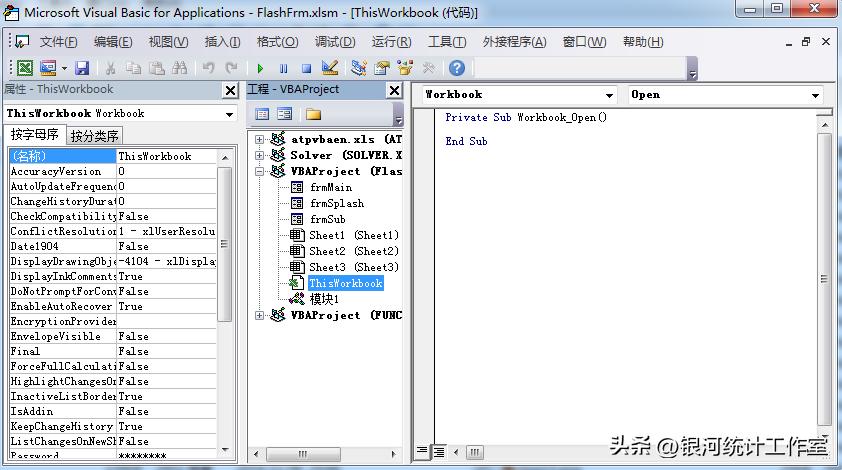Select Sheet1 (Sheet1) in project tree
The image size is (842, 470).
pyautogui.click(x=354, y=235)
